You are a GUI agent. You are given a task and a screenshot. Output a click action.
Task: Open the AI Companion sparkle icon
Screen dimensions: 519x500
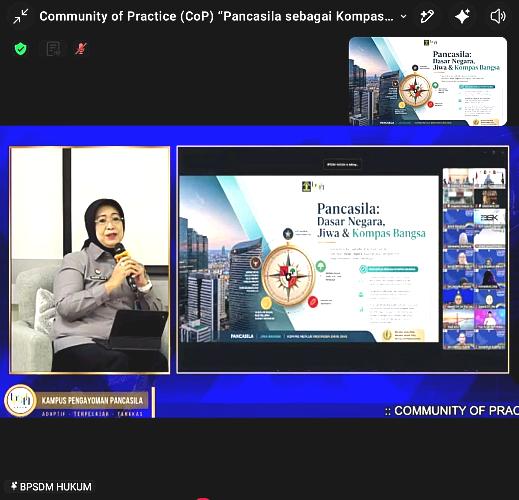tap(463, 16)
